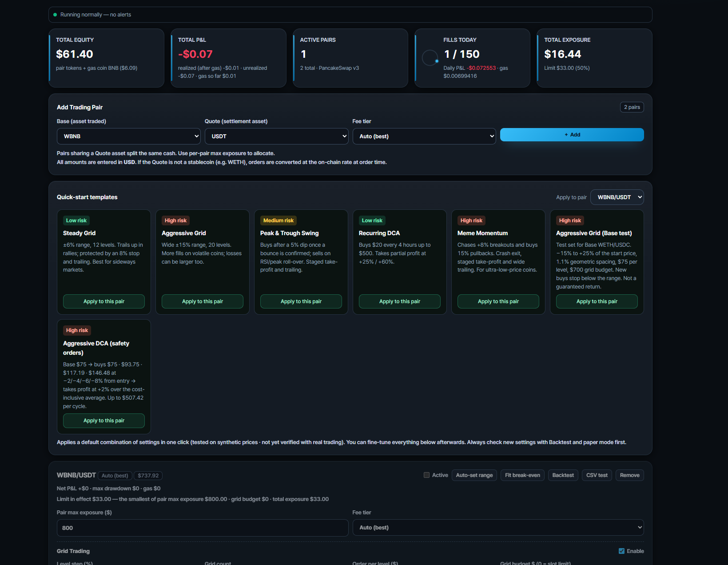Click the Fills Today 1 / 150 value
This screenshot has width=728, height=565.
point(461,54)
